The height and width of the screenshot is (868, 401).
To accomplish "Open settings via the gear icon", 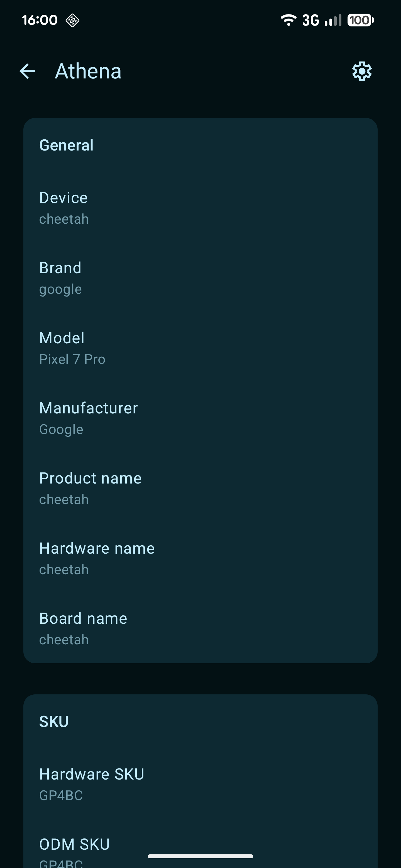I will click(362, 71).
